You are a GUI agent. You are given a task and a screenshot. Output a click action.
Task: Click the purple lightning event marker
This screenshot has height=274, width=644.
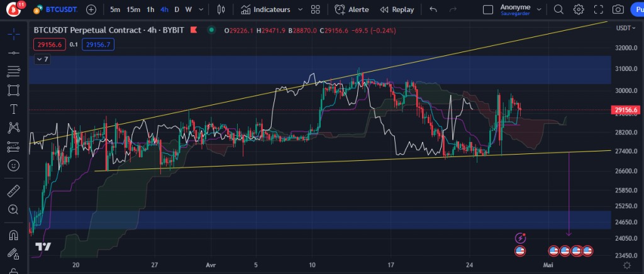point(520,238)
